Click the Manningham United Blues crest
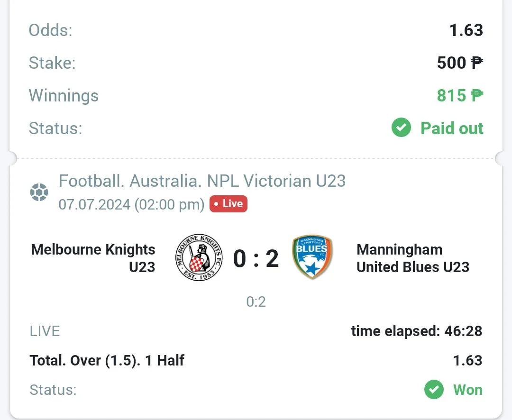Viewport: 512px width, 420px height. (312, 257)
